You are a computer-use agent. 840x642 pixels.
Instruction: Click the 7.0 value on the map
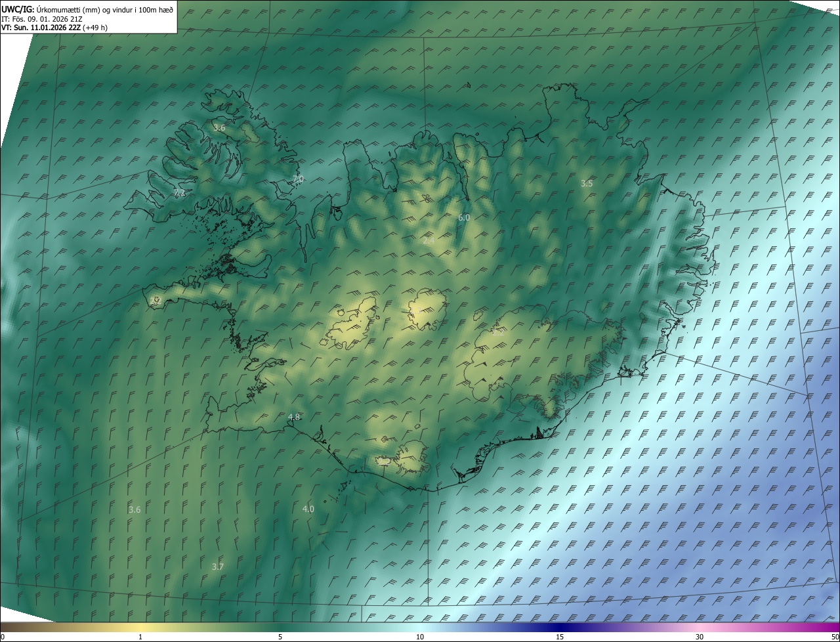[x=298, y=179]
